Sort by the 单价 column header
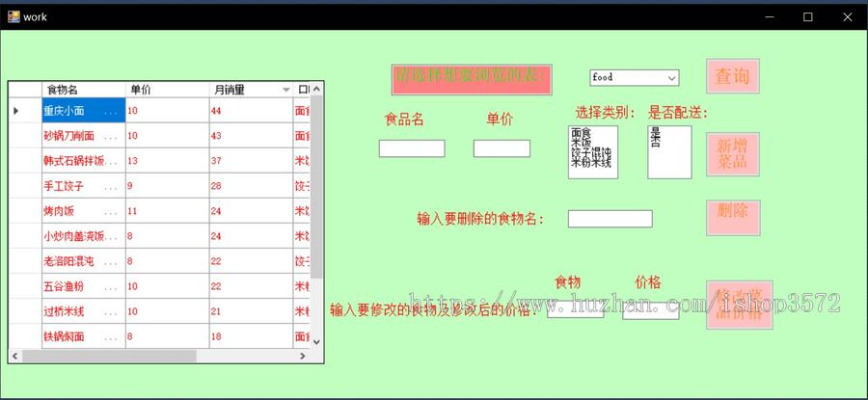 click(x=167, y=90)
